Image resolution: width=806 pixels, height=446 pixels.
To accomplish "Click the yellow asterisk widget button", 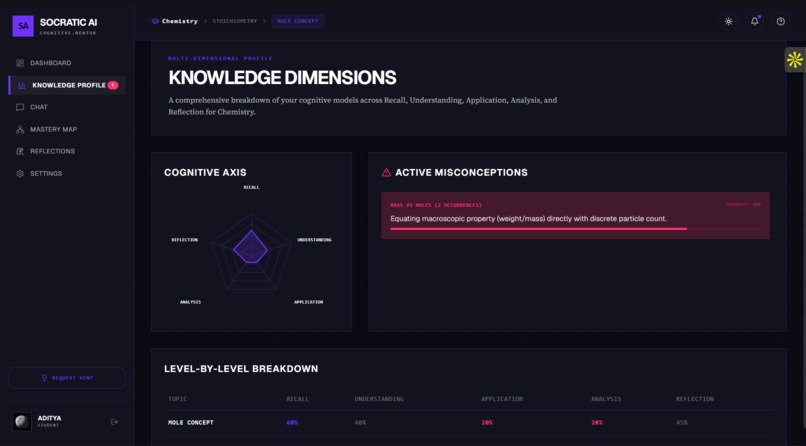I will tap(795, 60).
